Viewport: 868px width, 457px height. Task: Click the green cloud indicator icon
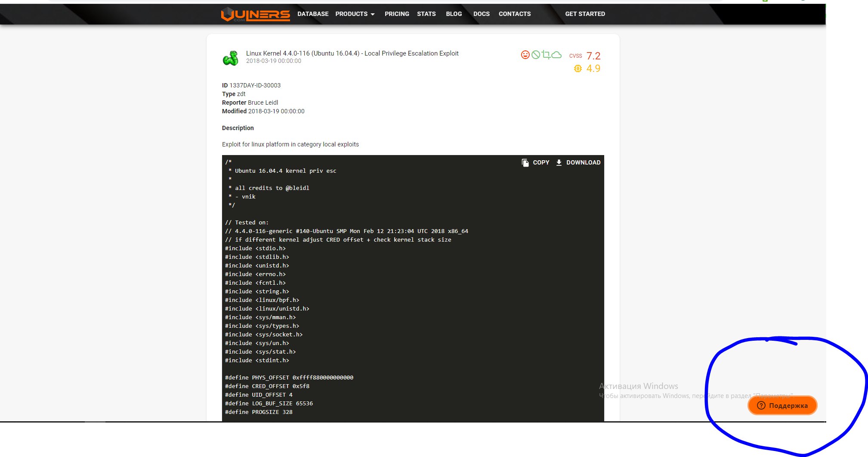click(556, 55)
